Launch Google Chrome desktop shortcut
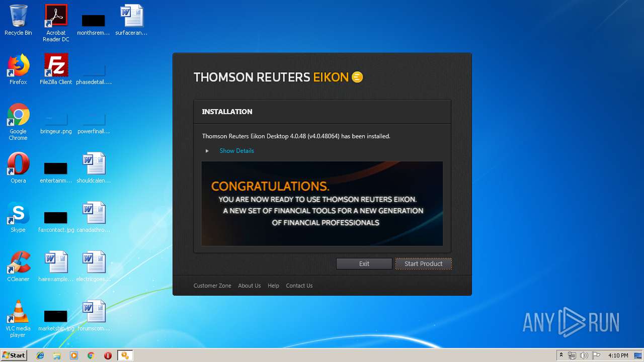The image size is (644, 362). (18, 122)
